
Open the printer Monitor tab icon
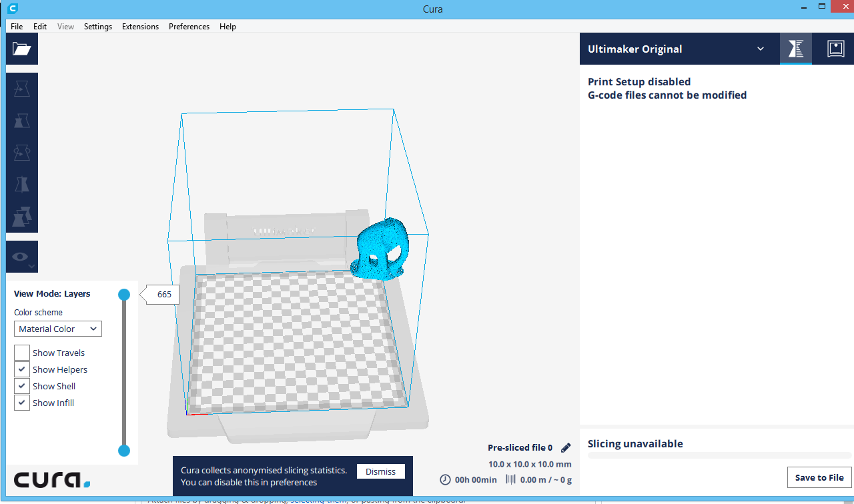(835, 48)
